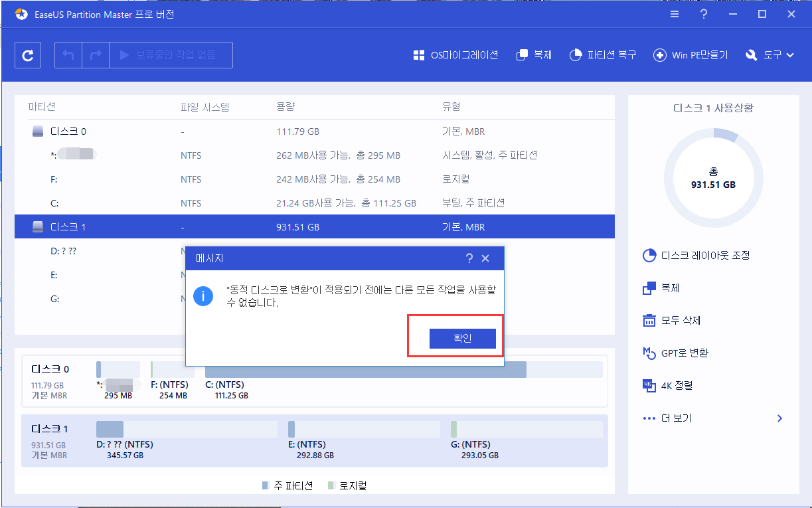Click the help question mark in the title bar
Image resolution: width=812 pixels, height=508 pixels.
point(703,13)
